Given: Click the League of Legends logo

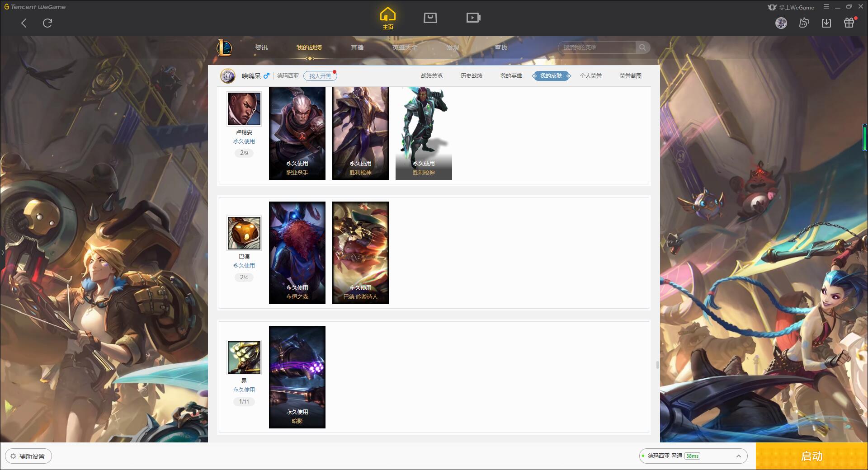Looking at the screenshot, I should tap(224, 47).
